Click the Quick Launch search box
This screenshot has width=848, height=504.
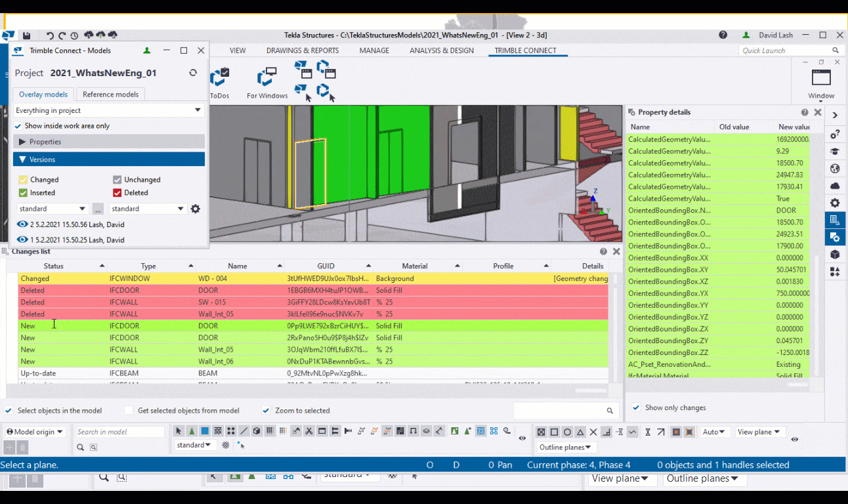click(x=790, y=51)
